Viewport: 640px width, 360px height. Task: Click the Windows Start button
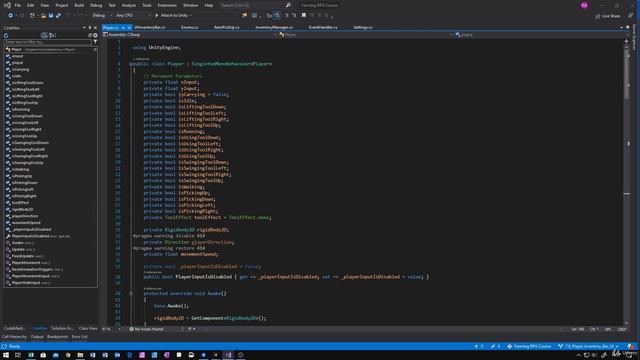click(6, 355)
